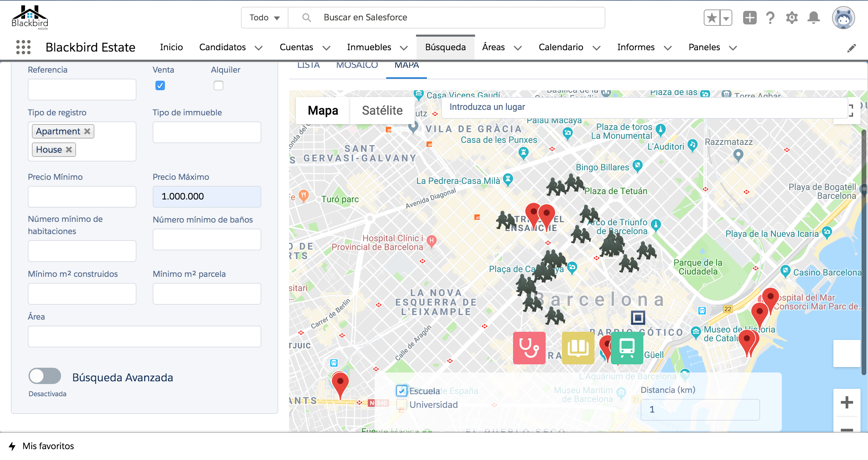Viewport: 868px width, 460px height.
Task: Select the yellow school map filter icon
Action: tap(578, 348)
